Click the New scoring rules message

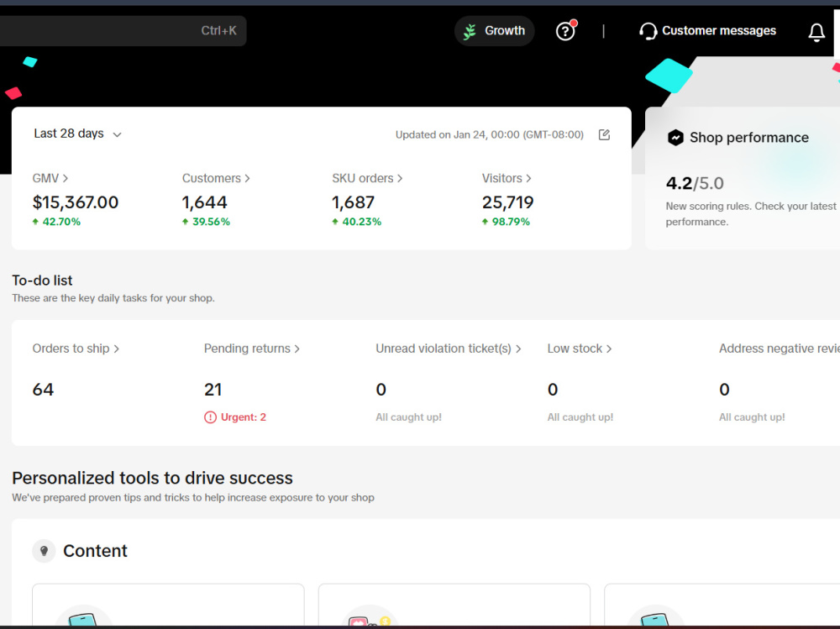click(x=750, y=214)
